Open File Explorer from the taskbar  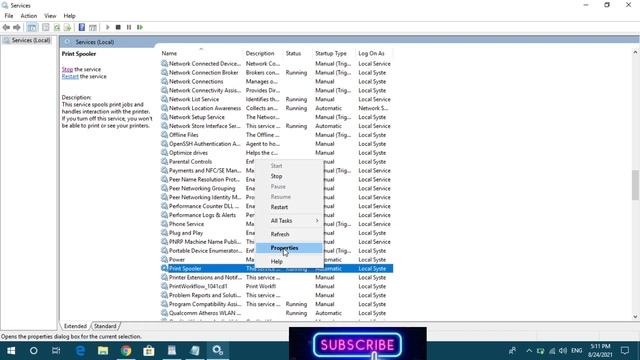click(x=103, y=351)
